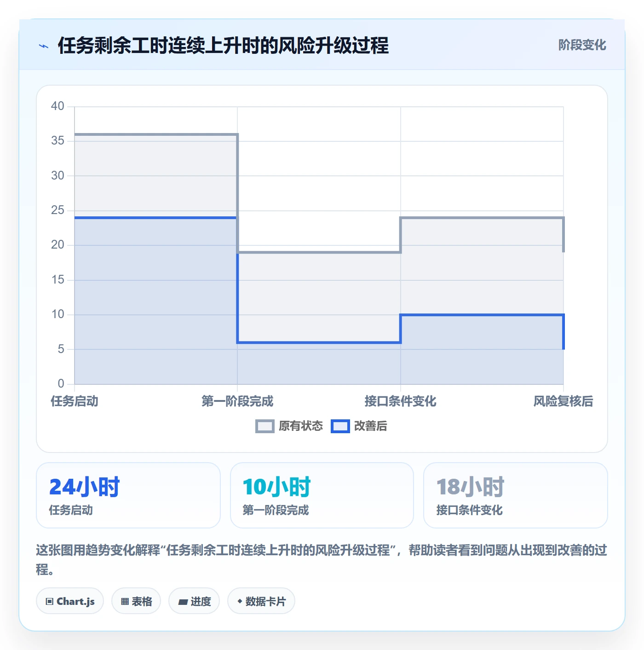644x650 pixels.
Task: Select the Chart.js tag chip
Action: pyautogui.click(x=70, y=601)
